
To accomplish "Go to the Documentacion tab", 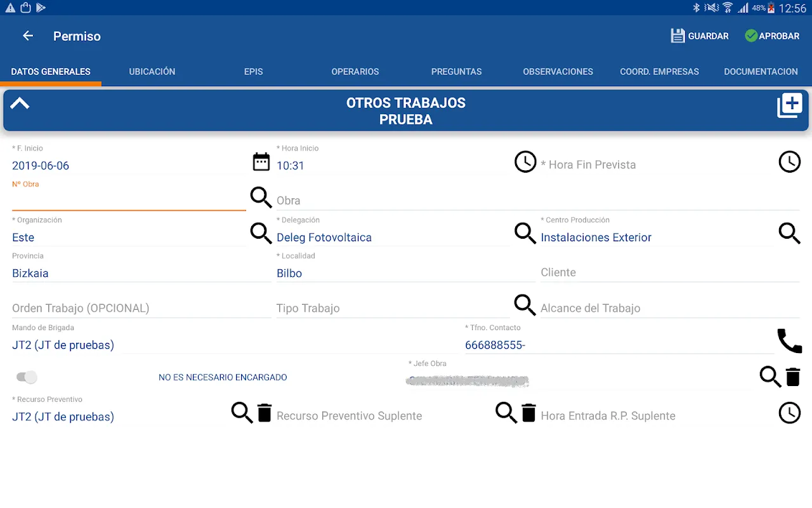I will [761, 72].
